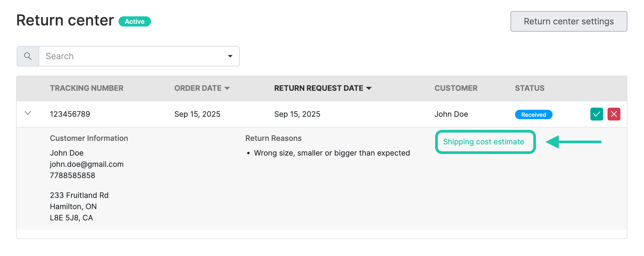Open Return center settings
This screenshot has height=256, width=644.
568,21
